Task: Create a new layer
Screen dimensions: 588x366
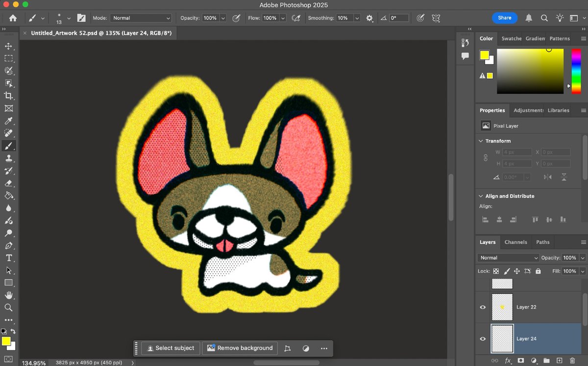Action: 559,361
